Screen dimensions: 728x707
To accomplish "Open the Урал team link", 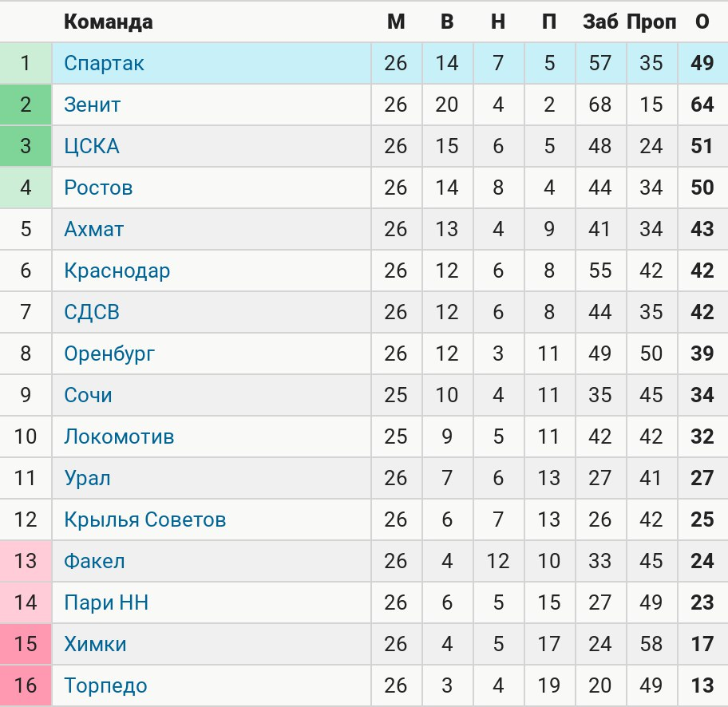I will [x=87, y=479].
